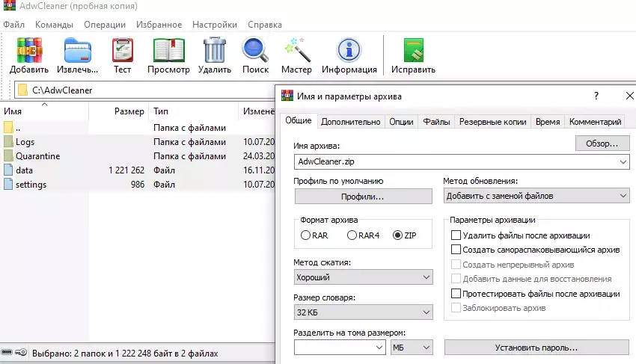Click the data file size '1 221 262'

(126, 170)
